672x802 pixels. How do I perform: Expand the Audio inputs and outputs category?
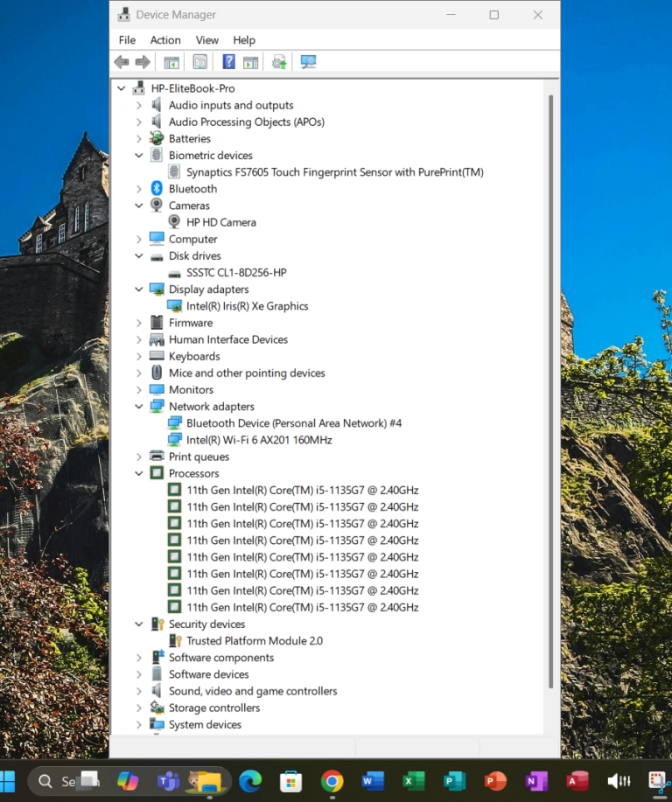139,106
